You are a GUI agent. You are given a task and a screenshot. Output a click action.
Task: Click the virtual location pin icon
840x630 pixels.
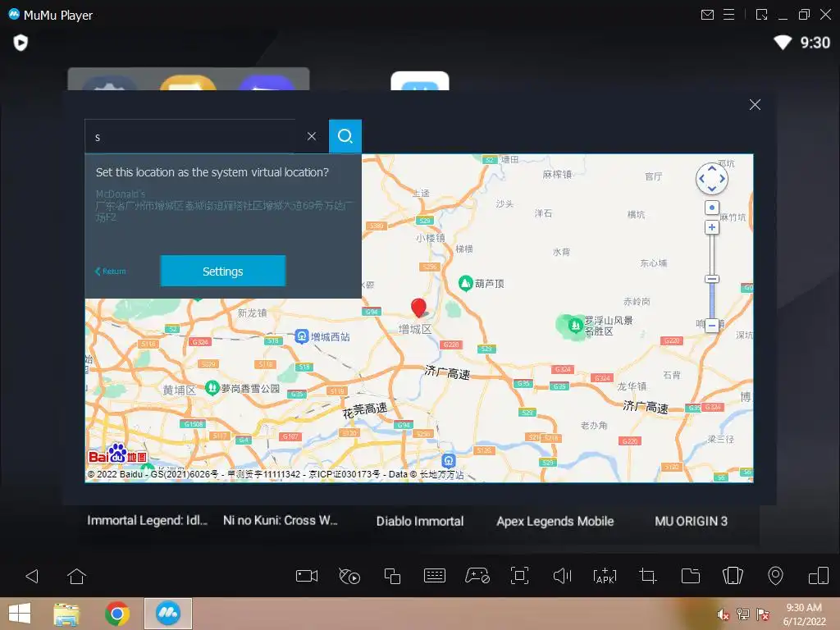tap(775, 576)
